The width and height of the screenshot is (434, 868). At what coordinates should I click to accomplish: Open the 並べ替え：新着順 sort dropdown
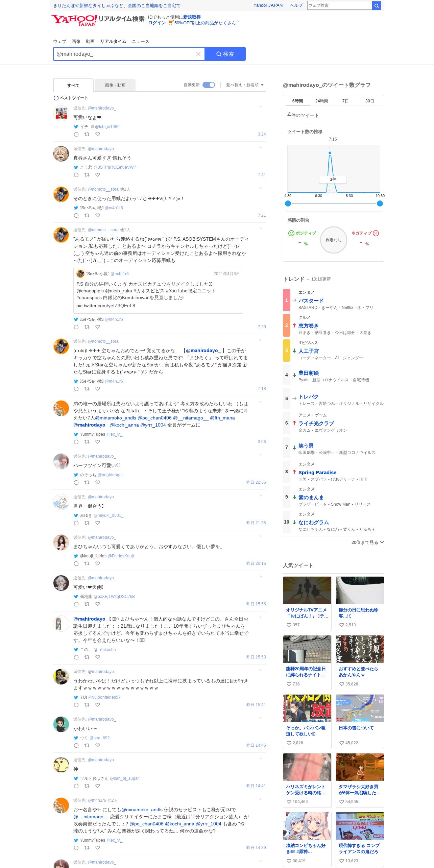245,85
